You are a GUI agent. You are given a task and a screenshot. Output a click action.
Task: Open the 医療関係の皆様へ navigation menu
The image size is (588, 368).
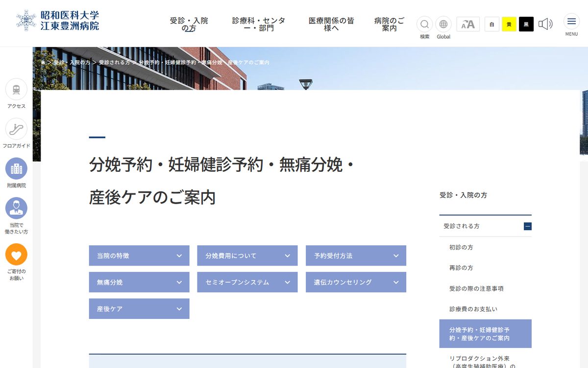tap(331, 24)
